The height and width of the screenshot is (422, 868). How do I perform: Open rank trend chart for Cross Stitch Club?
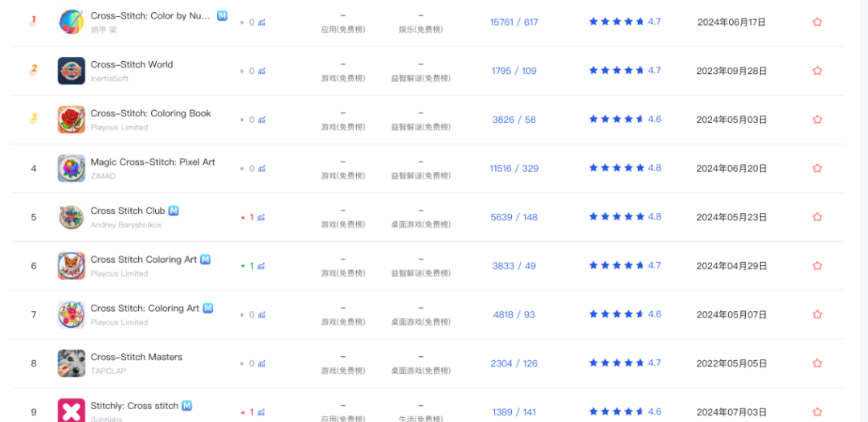(261, 217)
